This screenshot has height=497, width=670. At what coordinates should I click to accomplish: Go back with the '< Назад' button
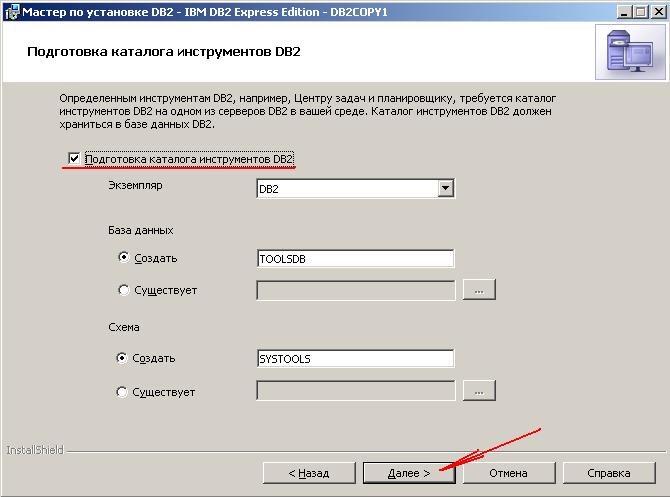click(x=309, y=473)
